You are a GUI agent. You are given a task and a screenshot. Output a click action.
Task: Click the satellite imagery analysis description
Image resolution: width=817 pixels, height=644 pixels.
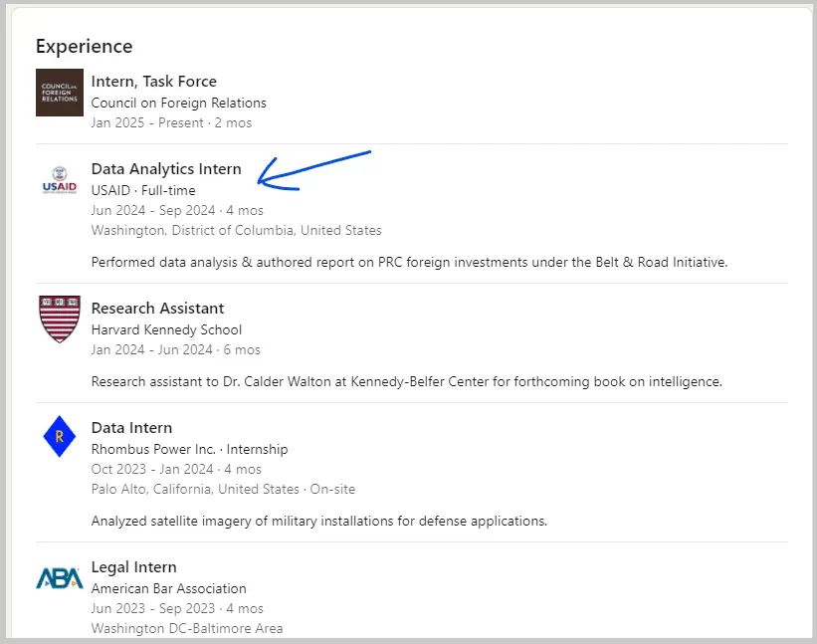318,521
